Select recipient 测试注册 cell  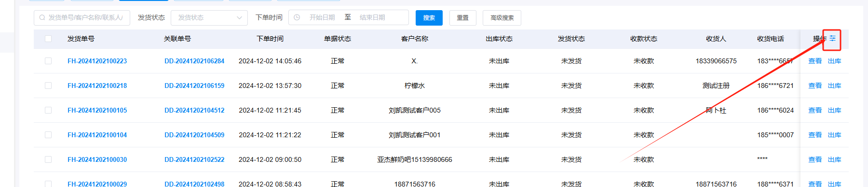point(716,86)
